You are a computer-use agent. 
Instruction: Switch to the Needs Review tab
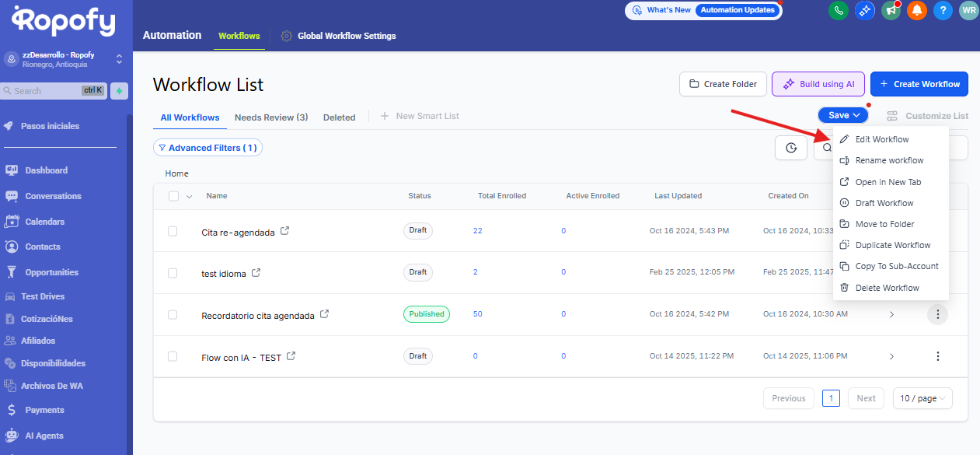click(x=271, y=117)
